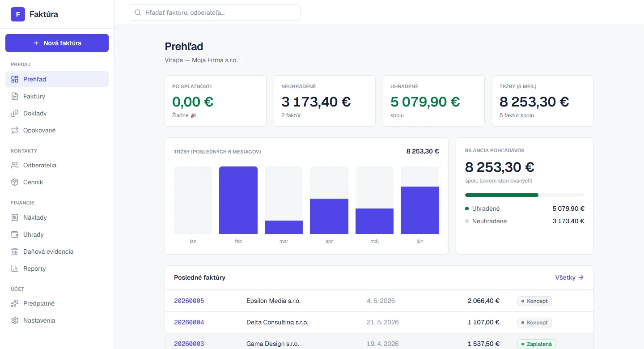Open the Cenník box icon

coord(15,182)
